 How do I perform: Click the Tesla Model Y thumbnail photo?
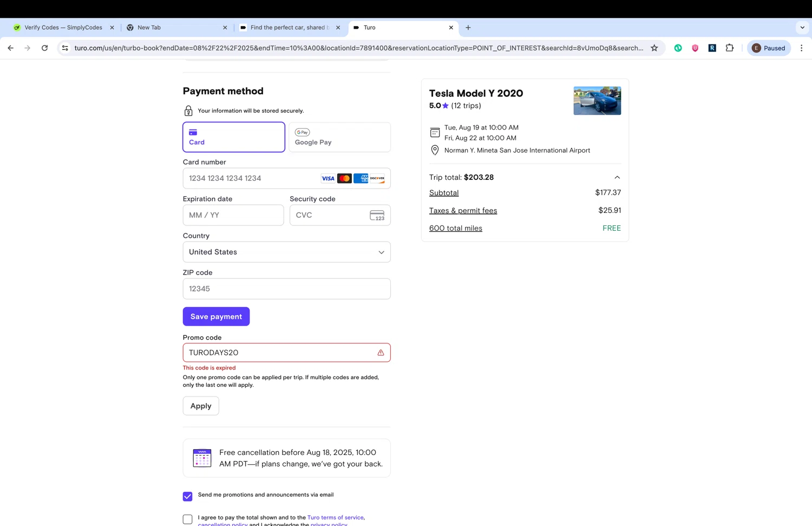597,101
